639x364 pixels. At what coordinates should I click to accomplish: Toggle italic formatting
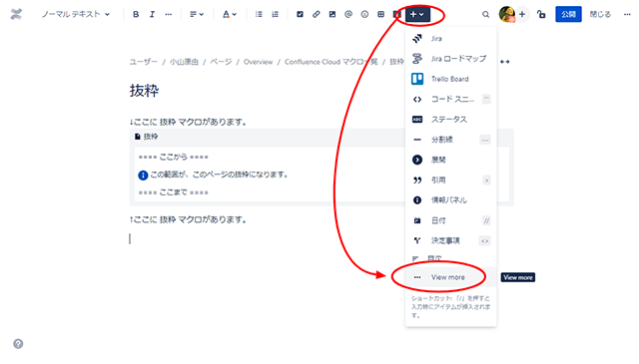point(152,14)
